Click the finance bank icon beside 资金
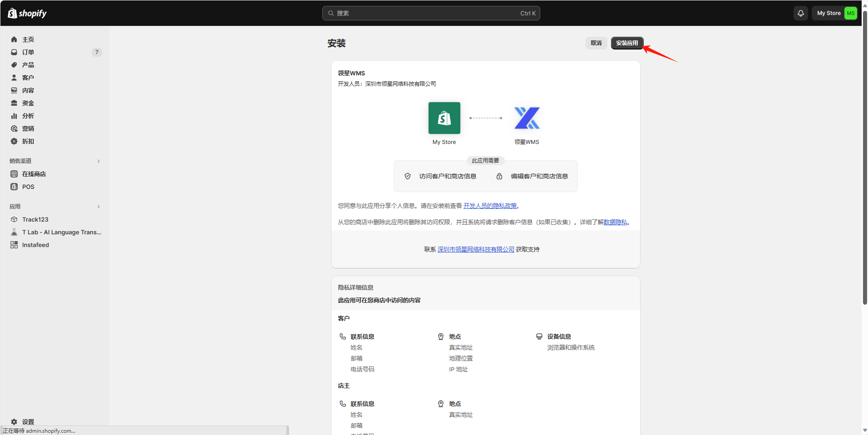 pyautogui.click(x=14, y=103)
